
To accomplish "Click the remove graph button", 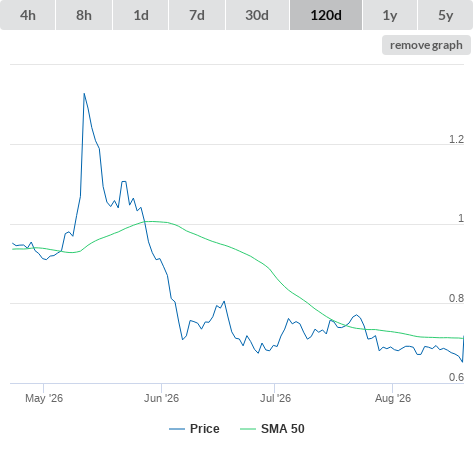I will (426, 45).
